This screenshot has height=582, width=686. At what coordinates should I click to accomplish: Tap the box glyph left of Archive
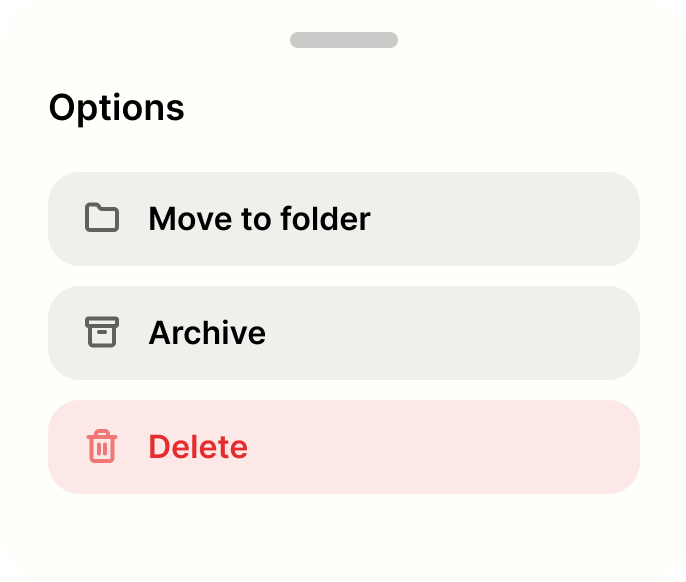[102, 332]
